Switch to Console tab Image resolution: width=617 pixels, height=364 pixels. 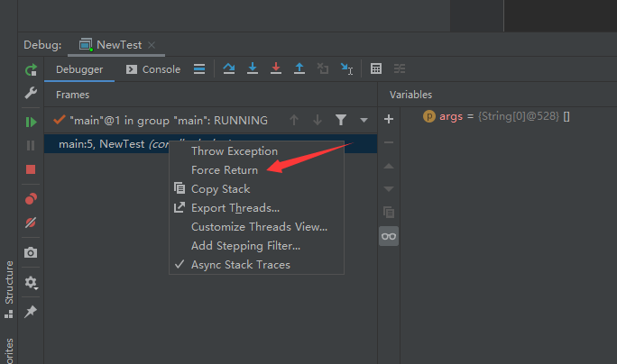(x=153, y=69)
